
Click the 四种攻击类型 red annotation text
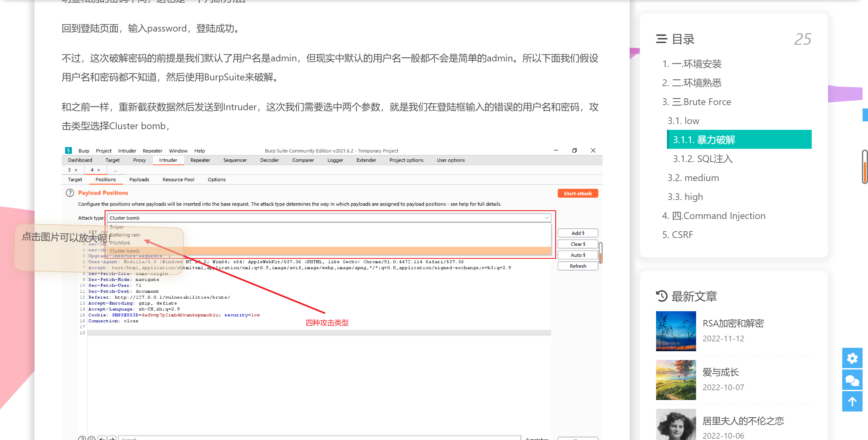click(x=327, y=323)
